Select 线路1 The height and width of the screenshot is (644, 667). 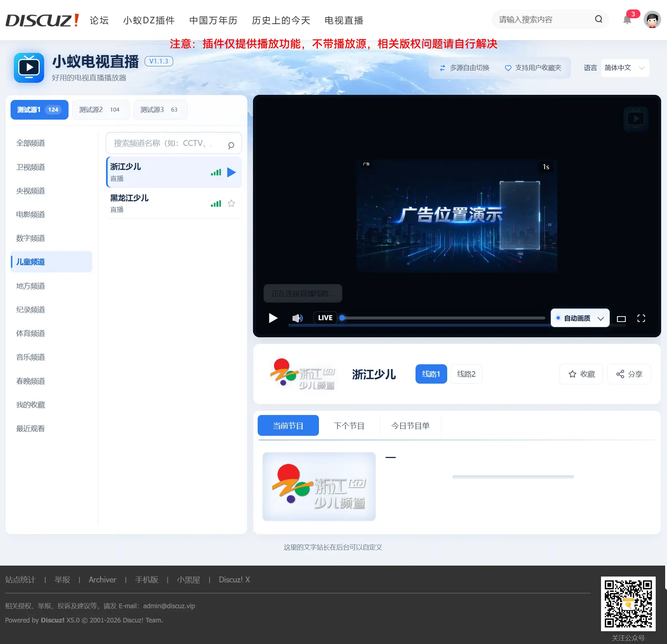point(431,374)
